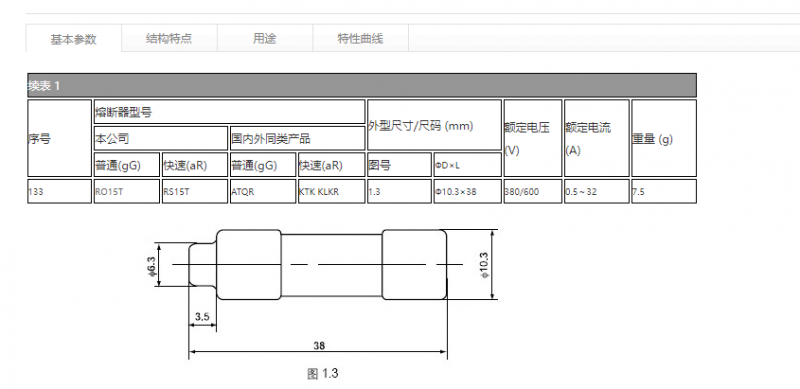Select the 外型尺寸/尺码 (mm) header
Viewport: 800px width, 389px height.
coord(434,125)
